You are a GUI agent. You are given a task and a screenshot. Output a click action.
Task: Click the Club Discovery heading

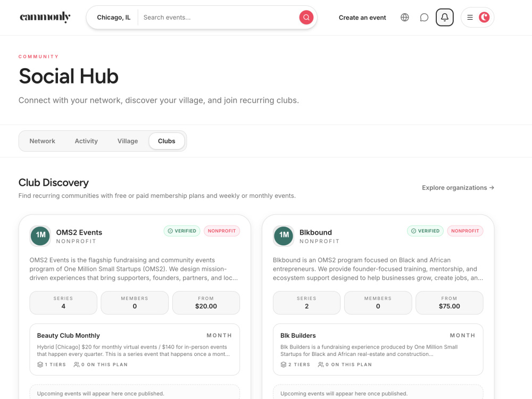point(54,182)
